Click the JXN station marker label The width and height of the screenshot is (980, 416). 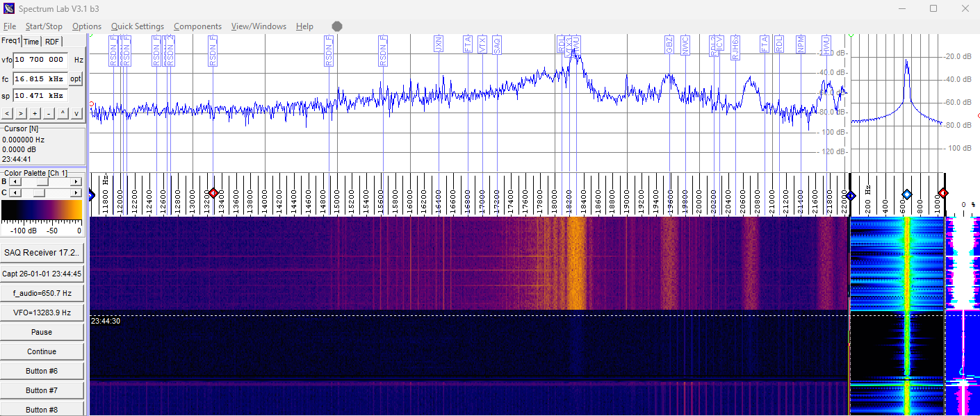[x=438, y=44]
